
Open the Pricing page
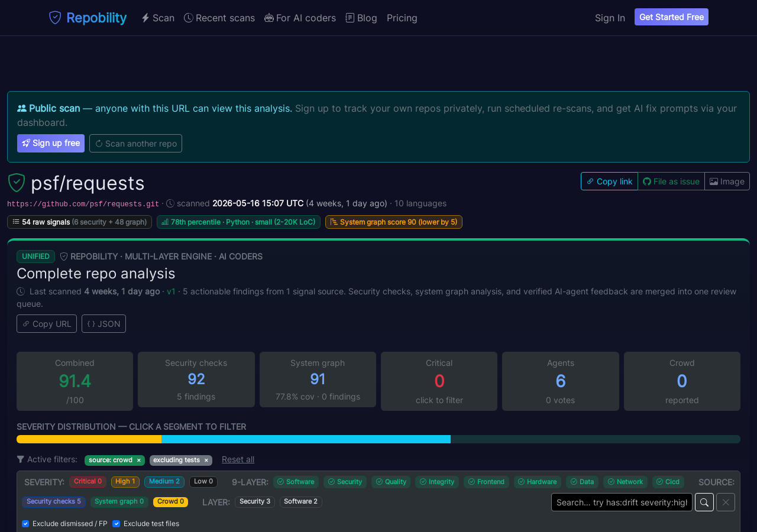(402, 18)
